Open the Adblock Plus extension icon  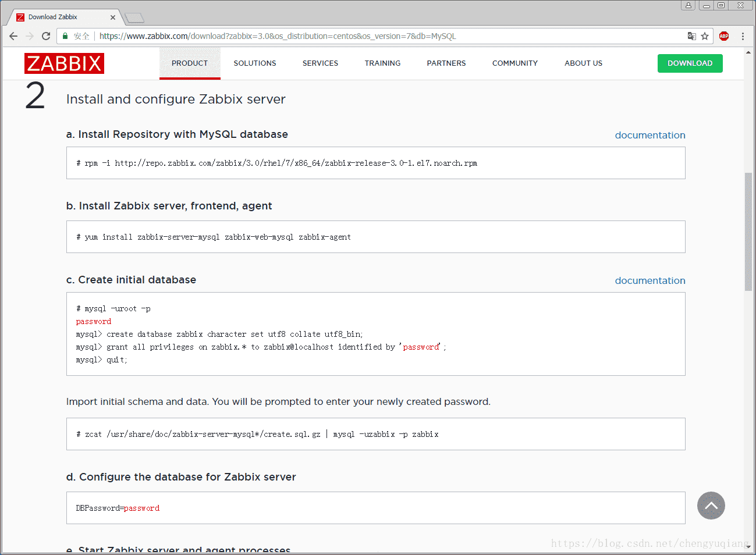click(724, 36)
